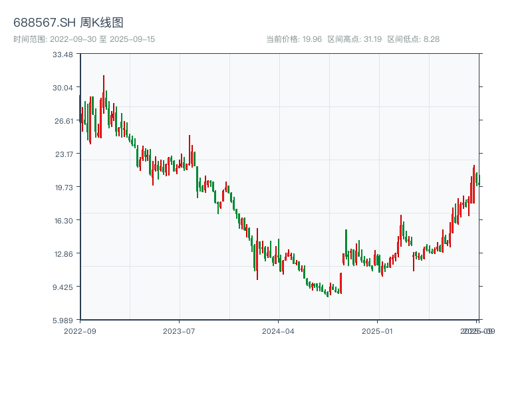The height and width of the screenshot is (399, 532).
Task: Click x-axis date label 2023-07
Action: 179,331
